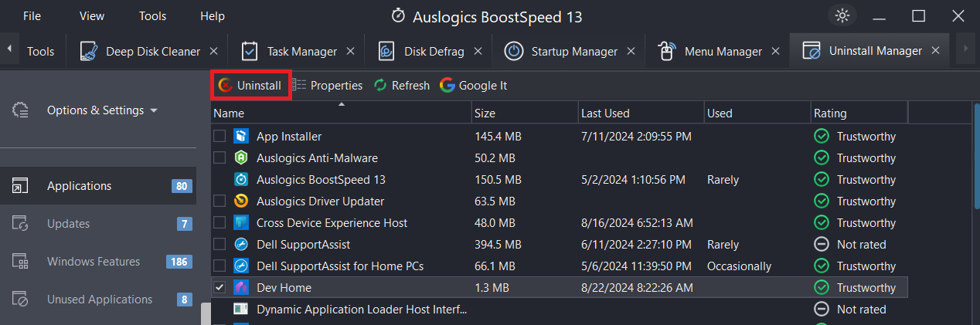The height and width of the screenshot is (325, 980).
Task: Switch to the Tools tab
Action: tap(40, 51)
